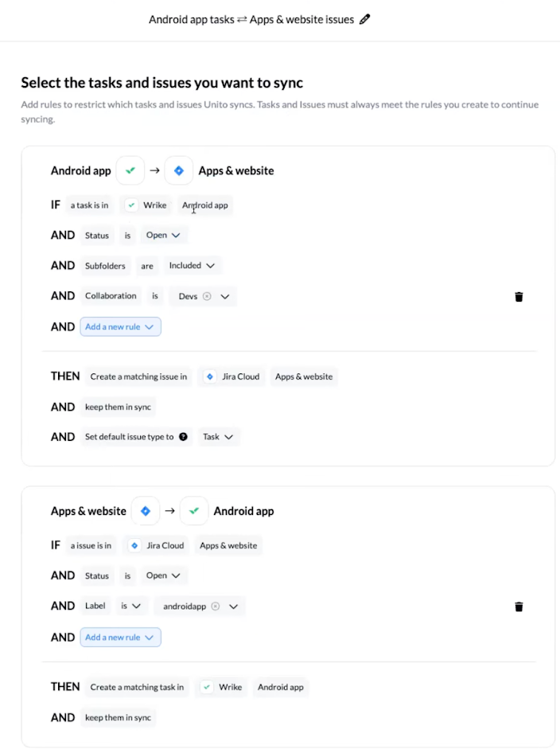
Task: Expand the androidapp label value dropdown
Action: (233, 607)
